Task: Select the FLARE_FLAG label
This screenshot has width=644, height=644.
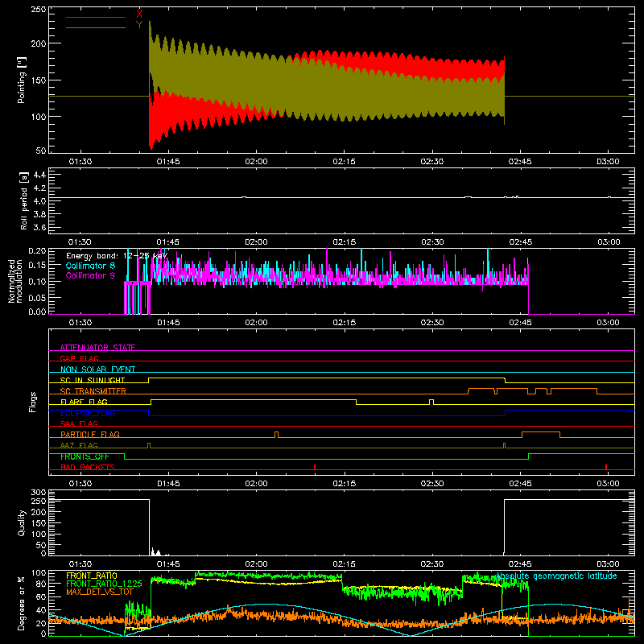Action: point(84,402)
